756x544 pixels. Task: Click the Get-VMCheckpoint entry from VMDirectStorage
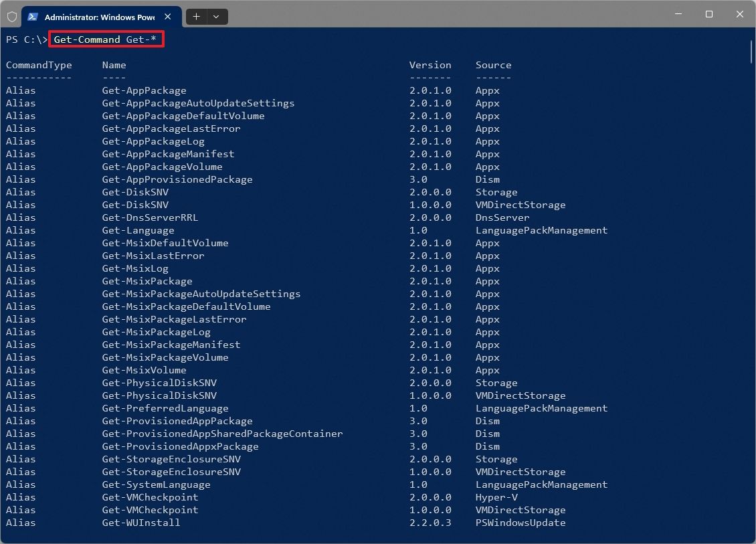coord(150,510)
